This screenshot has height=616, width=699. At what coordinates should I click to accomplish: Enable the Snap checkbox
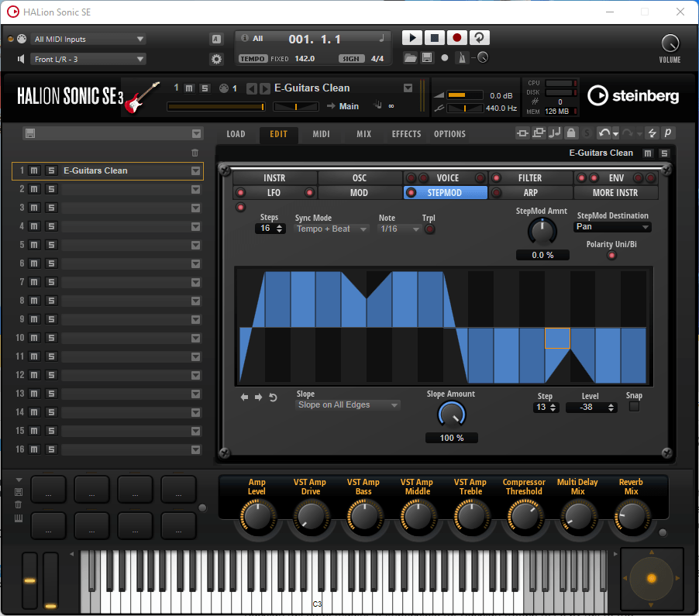pos(634,407)
